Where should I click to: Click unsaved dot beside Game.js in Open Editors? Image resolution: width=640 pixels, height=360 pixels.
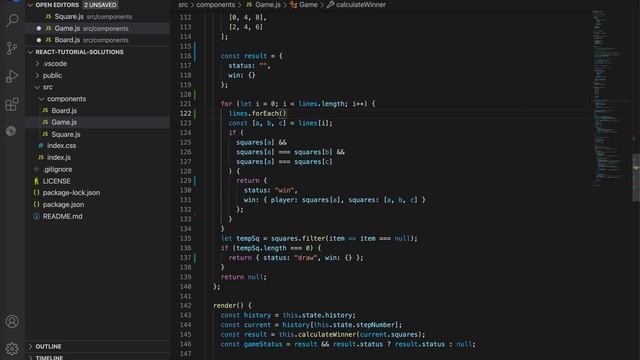pos(39,28)
